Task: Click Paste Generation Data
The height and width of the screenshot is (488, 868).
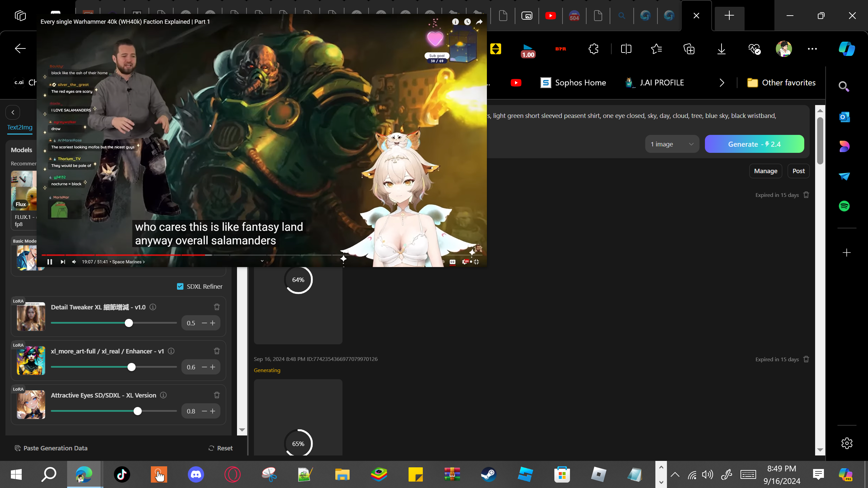Action: (x=51, y=448)
